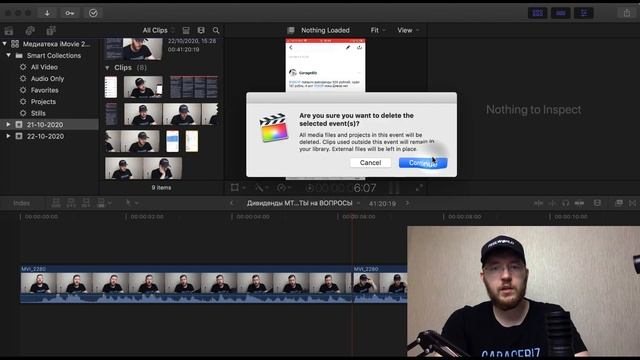Click the Nothing Loaded viewer title
Viewport: 640px width, 360px height.
click(325, 30)
